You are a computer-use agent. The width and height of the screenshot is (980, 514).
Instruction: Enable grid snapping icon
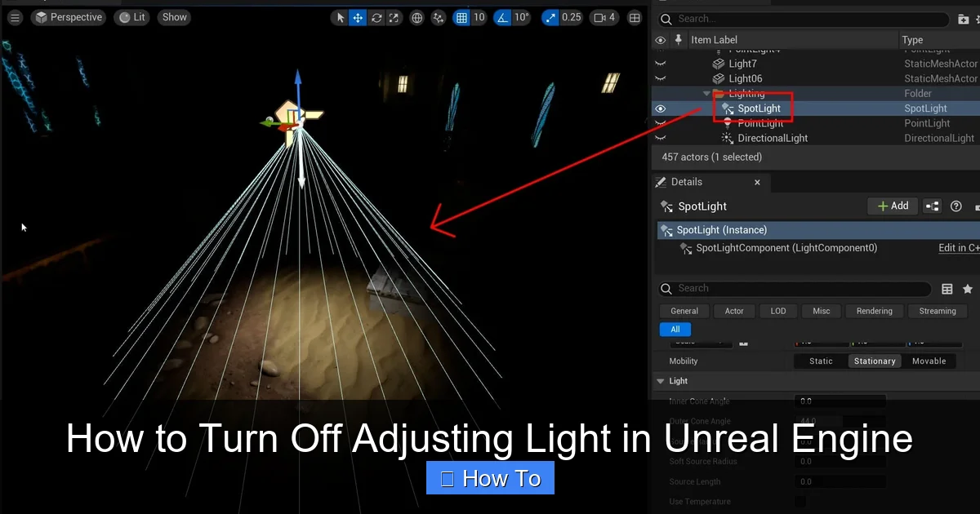click(461, 17)
